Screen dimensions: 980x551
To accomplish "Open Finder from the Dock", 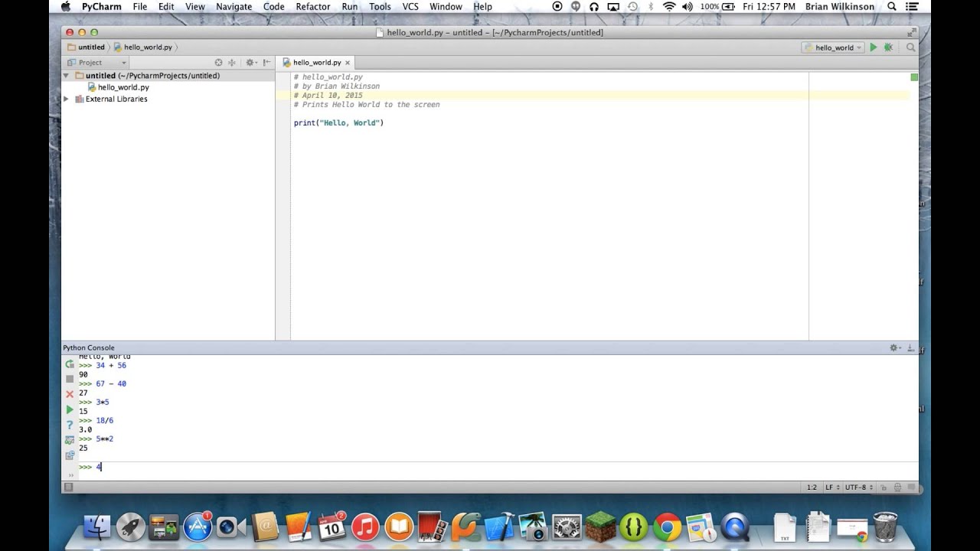I will point(97,527).
